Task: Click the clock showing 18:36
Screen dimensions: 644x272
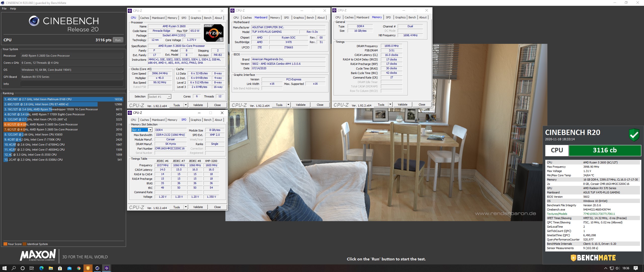Action: (626, 268)
